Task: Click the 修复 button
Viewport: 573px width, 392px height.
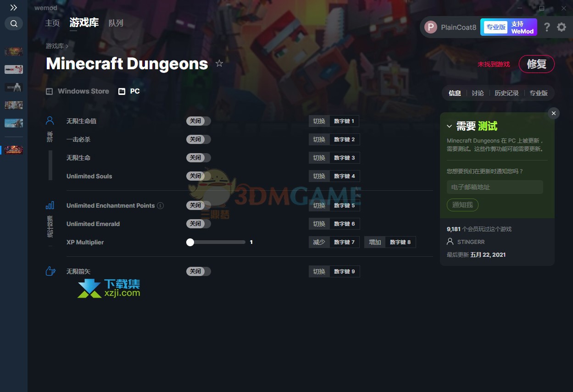Action: pos(537,64)
